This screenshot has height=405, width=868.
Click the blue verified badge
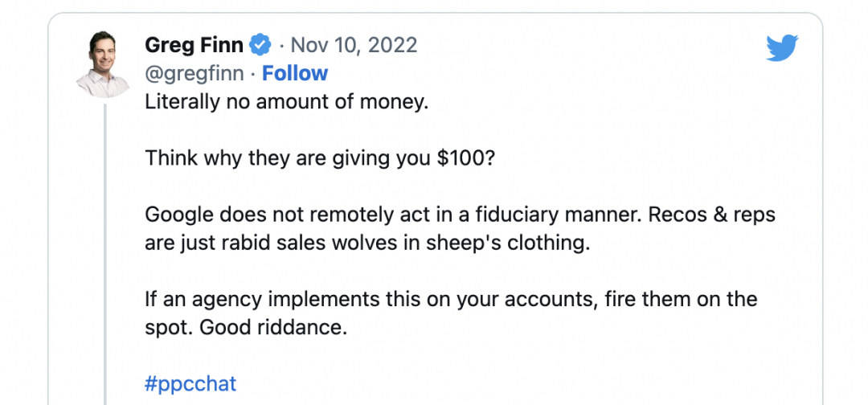pos(261,44)
